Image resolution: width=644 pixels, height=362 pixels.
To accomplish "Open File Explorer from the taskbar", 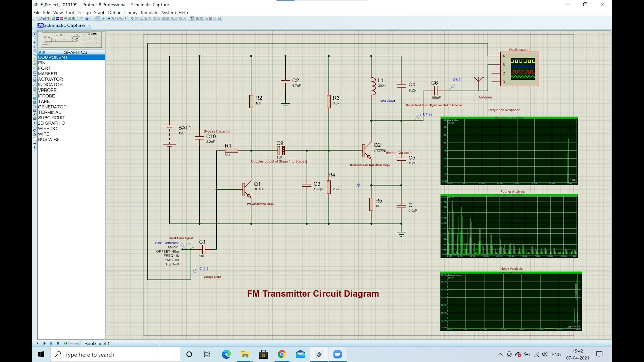I will 245,354.
